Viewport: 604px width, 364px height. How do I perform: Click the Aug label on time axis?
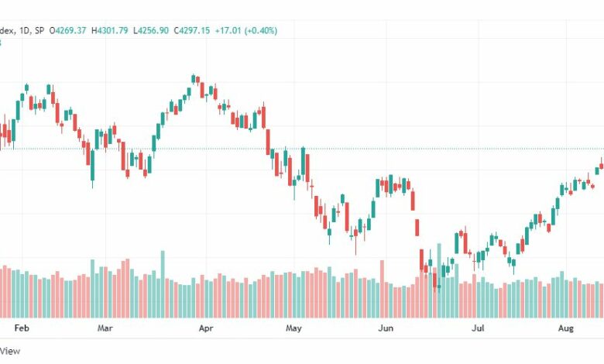pyautogui.click(x=566, y=328)
